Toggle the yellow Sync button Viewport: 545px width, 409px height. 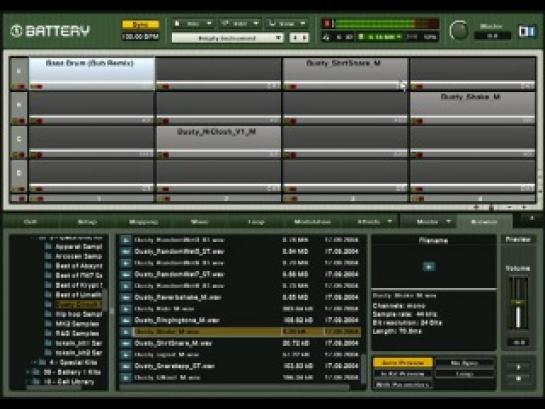pyautogui.click(x=141, y=24)
